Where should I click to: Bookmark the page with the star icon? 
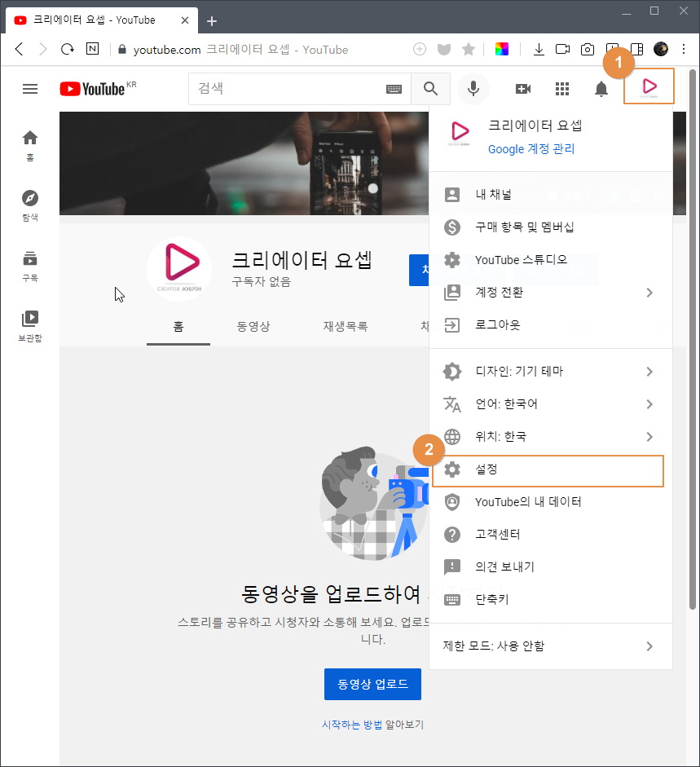468,49
